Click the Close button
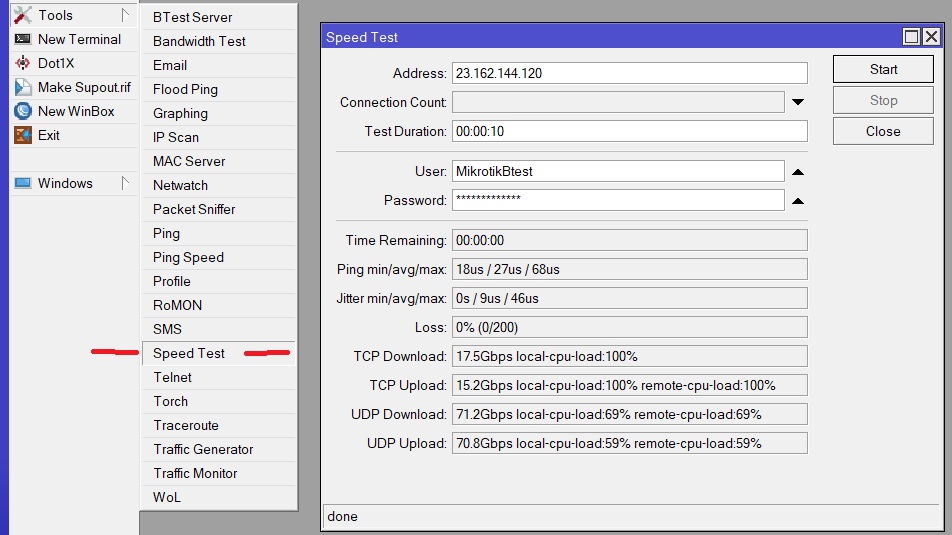Viewport: 952px width, 535px height. pos(883,131)
